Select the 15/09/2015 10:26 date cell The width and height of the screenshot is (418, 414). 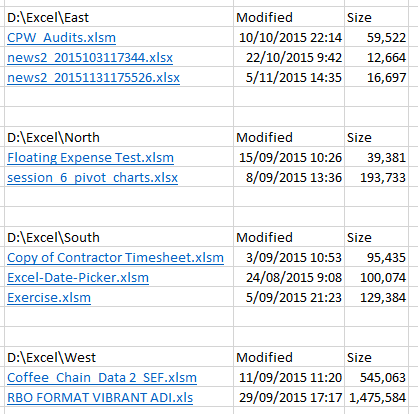pos(289,157)
